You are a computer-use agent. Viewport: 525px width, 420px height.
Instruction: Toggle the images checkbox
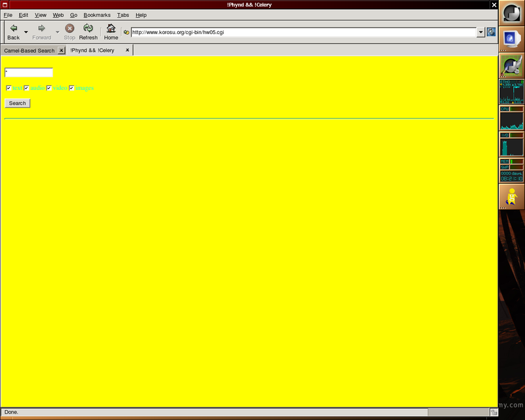72,88
